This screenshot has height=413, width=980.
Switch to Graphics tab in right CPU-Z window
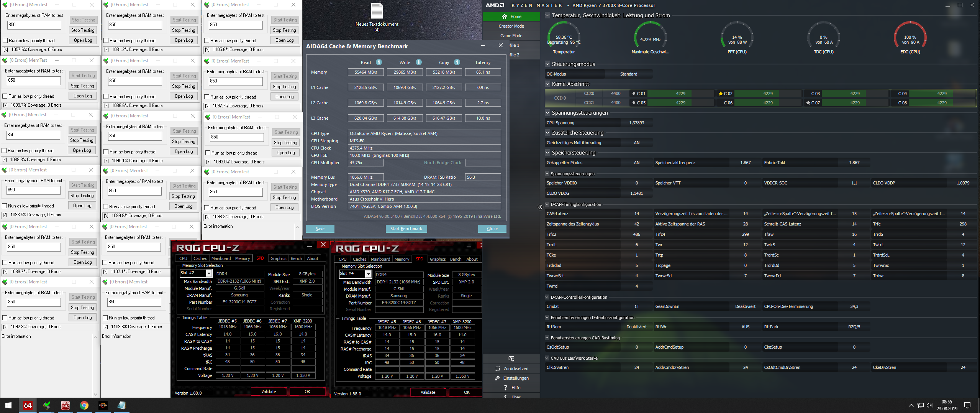pyautogui.click(x=438, y=259)
